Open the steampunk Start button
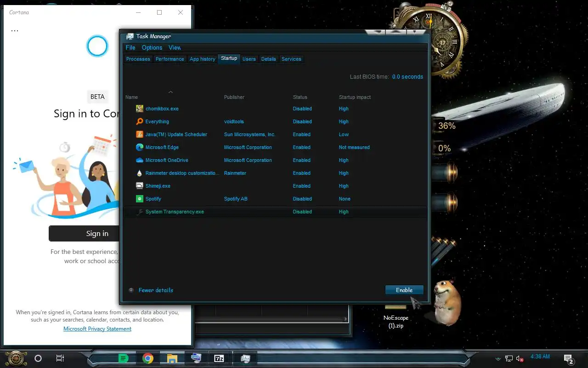 coord(16,358)
